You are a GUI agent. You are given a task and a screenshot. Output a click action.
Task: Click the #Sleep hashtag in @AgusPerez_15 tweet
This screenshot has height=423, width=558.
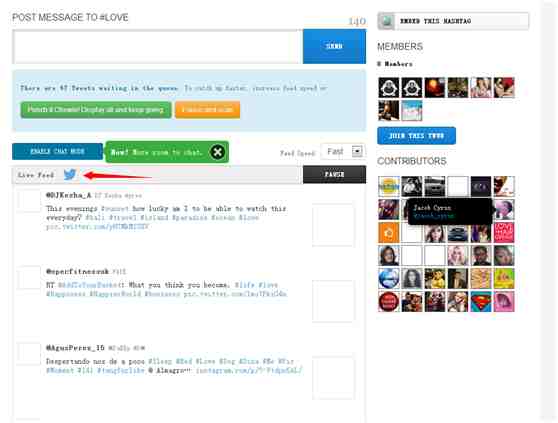(160, 361)
